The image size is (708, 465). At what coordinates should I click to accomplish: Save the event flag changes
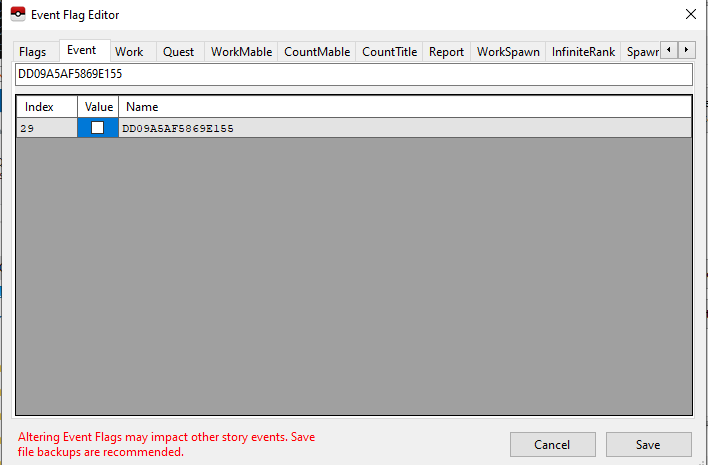(647, 444)
